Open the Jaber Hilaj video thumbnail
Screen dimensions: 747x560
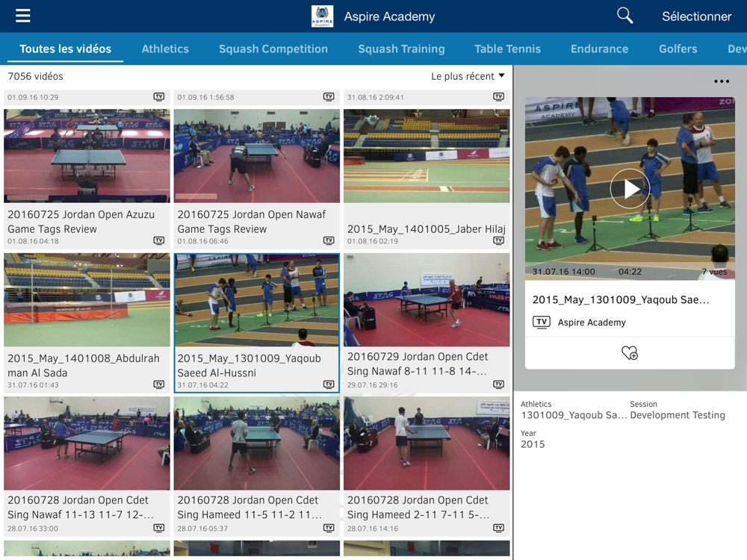tap(427, 156)
